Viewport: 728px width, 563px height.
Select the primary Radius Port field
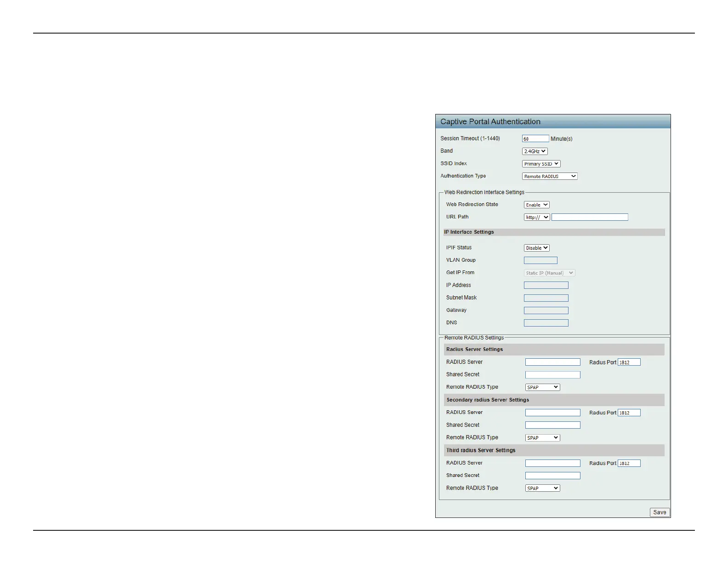click(x=629, y=362)
